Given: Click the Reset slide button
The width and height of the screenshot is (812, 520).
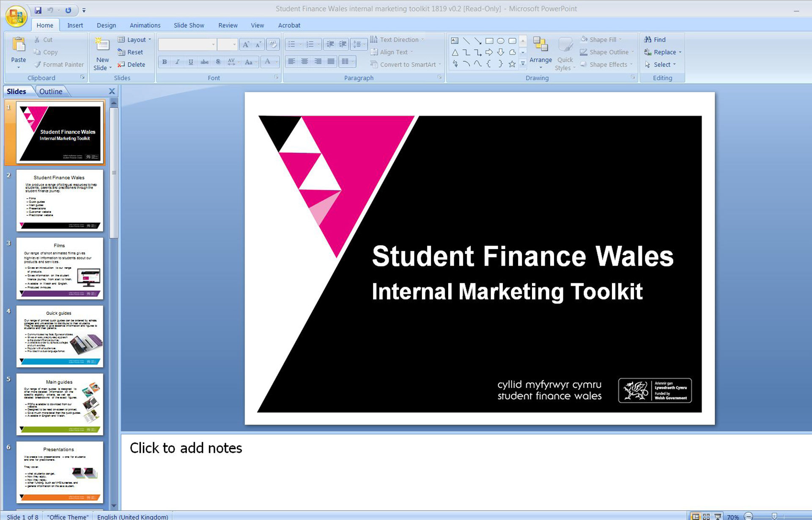Looking at the screenshot, I should click(x=130, y=52).
